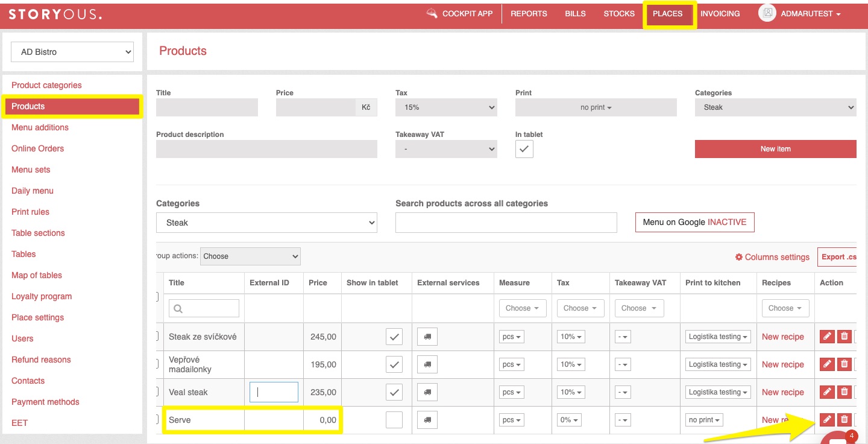Edit the Veal steak product
The image size is (868, 444).
coord(827,392)
